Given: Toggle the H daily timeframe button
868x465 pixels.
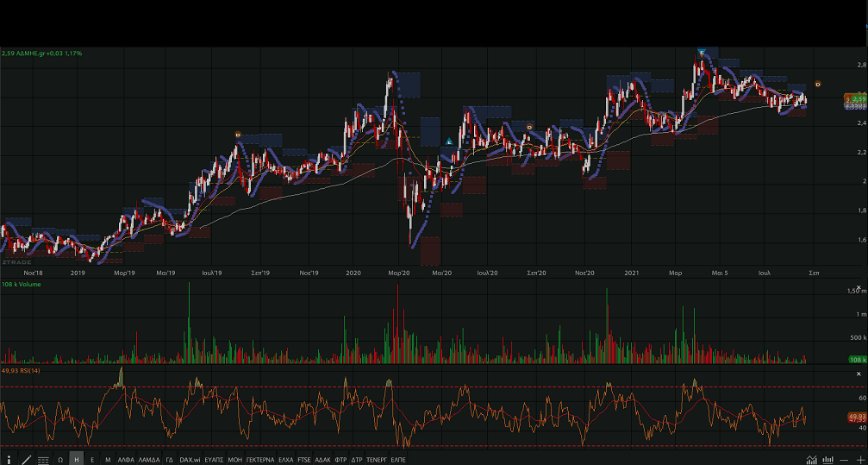Looking at the screenshot, I should 77,460.
